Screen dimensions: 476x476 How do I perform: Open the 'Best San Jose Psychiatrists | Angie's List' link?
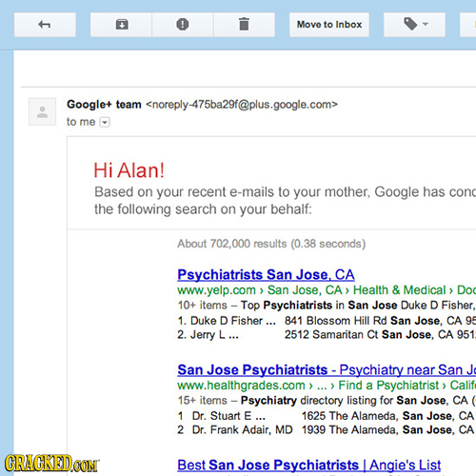point(309,466)
